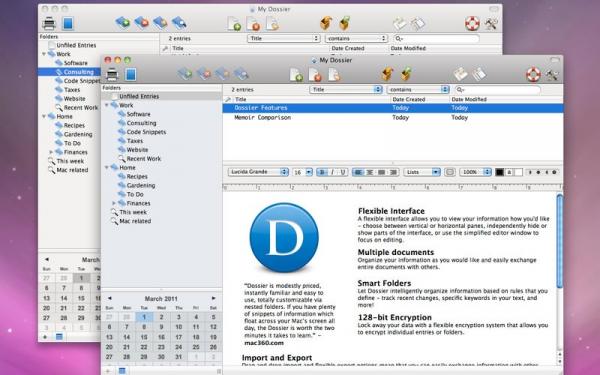The width and height of the screenshot is (600, 375).
Task: Toggle italic formatting in the editor toolbar
Action: (x=332, y=172)
